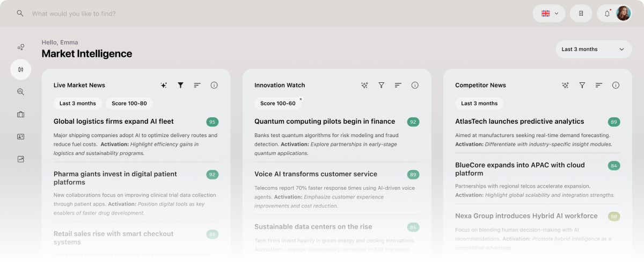644x264 pixels.
Task: Click the bookmark clipboard icon in top bar
Action: tap(581, 13)
